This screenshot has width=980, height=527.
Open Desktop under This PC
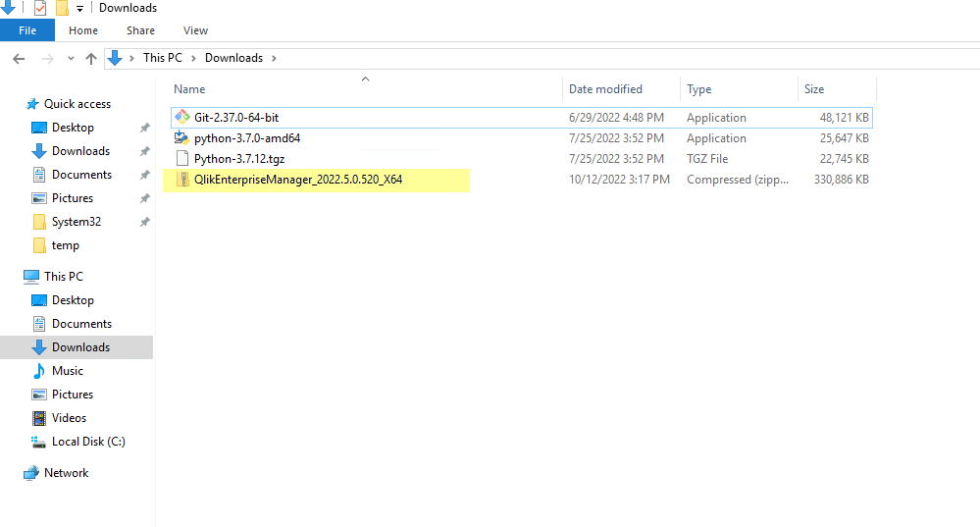click(x=74, y=300)
